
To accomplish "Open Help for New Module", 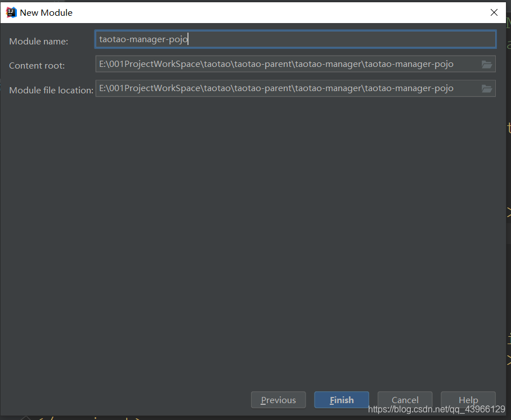I will pos(468,400).
